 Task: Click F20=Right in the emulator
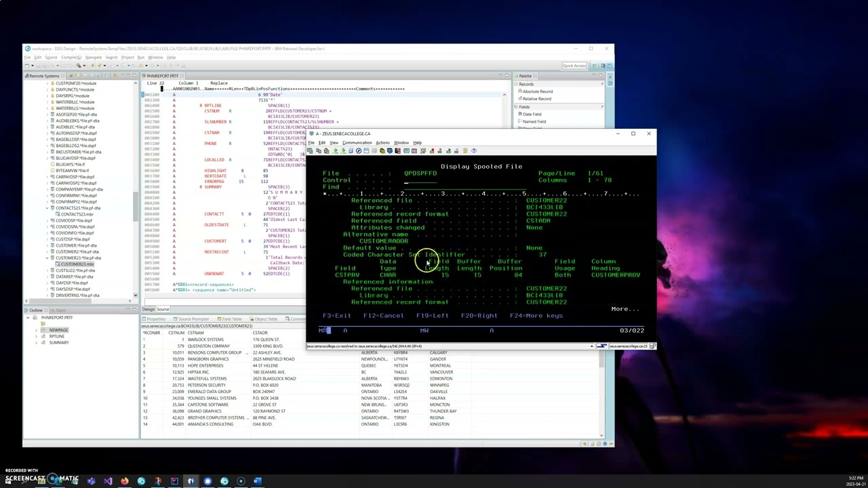[479, 316]
